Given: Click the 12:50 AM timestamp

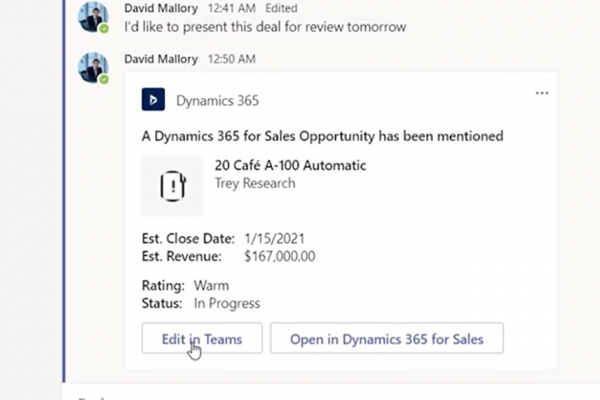Looking at the screenshot, I should [x=232, y=59].
